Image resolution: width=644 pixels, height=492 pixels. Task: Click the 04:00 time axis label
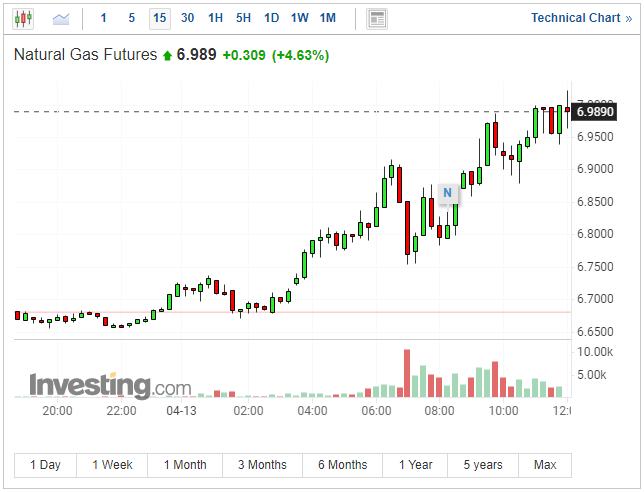(313, 411)
